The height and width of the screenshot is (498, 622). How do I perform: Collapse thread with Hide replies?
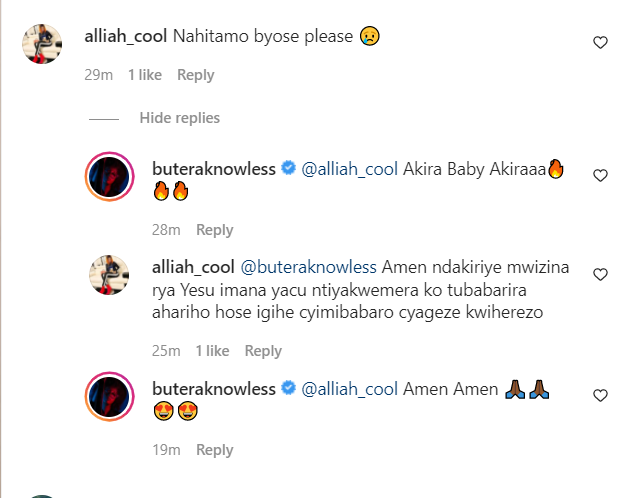[x=179, y=118]
